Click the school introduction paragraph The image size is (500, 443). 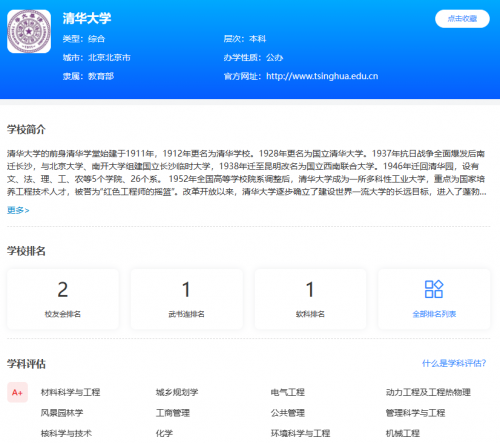[247, 173]
